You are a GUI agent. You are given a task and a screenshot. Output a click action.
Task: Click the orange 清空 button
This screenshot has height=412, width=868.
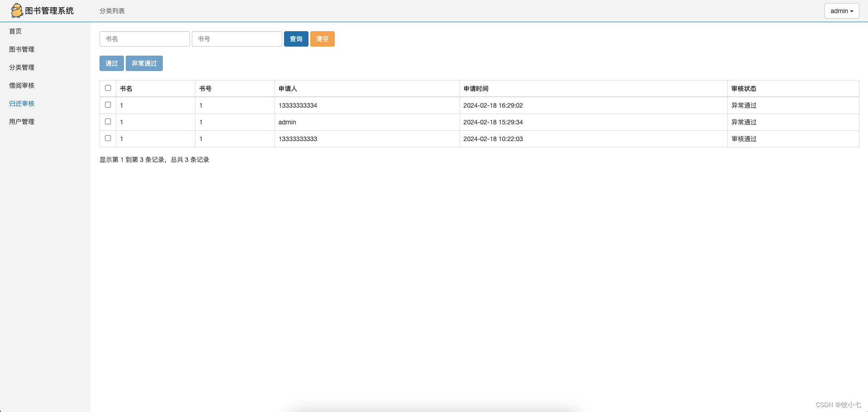point(323,39)
